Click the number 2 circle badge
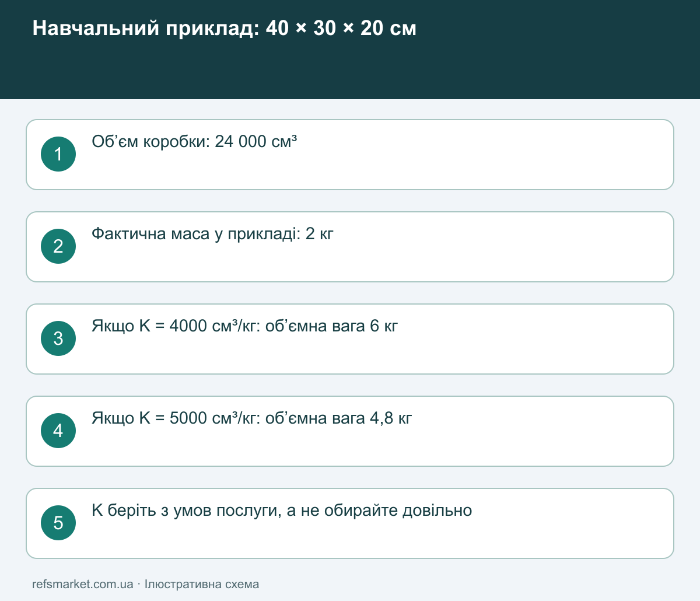Viewport: 700px width, 601px height. tap(58, 246)
